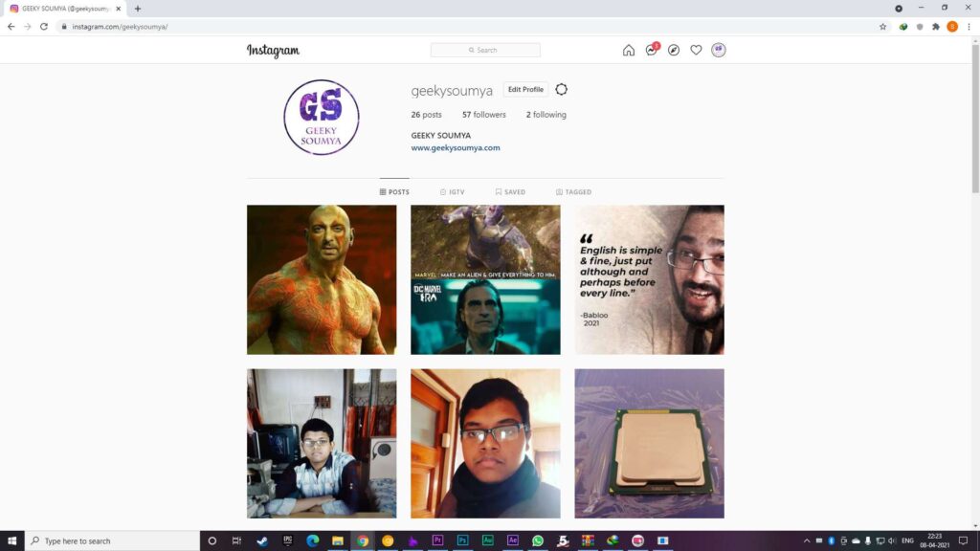Open a new browser tab
980x551 pixels.
tap(138, 9)
